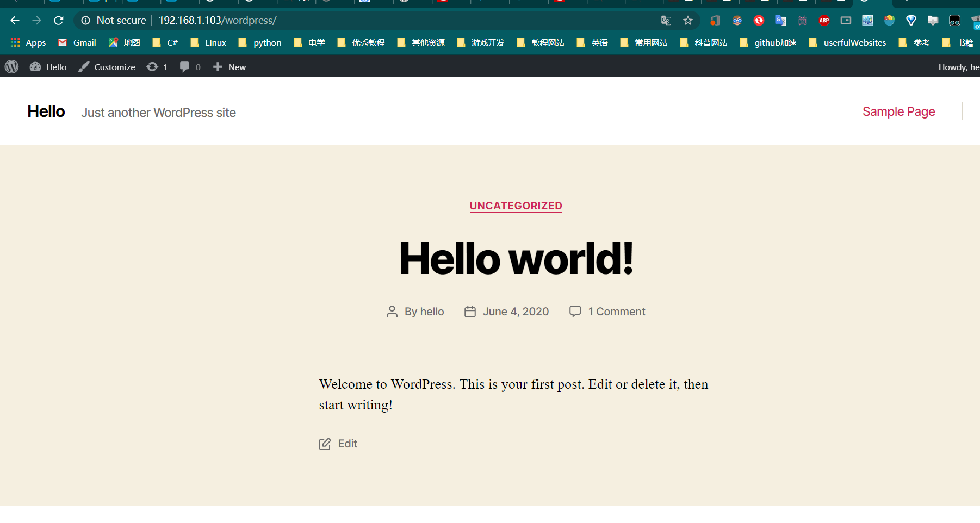
Task: Open the 书籍 bookmark folder
Action: point(958,42)
